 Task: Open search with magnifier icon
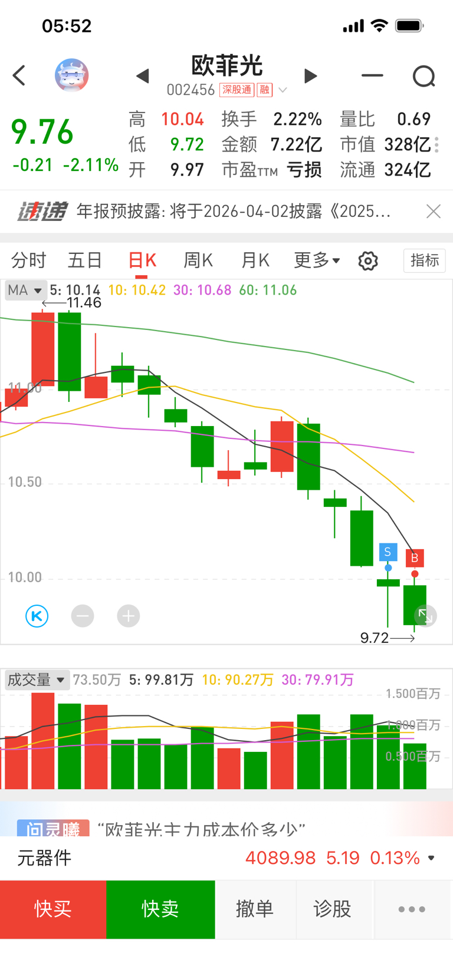pyautogui.click(x=424, y=76)
